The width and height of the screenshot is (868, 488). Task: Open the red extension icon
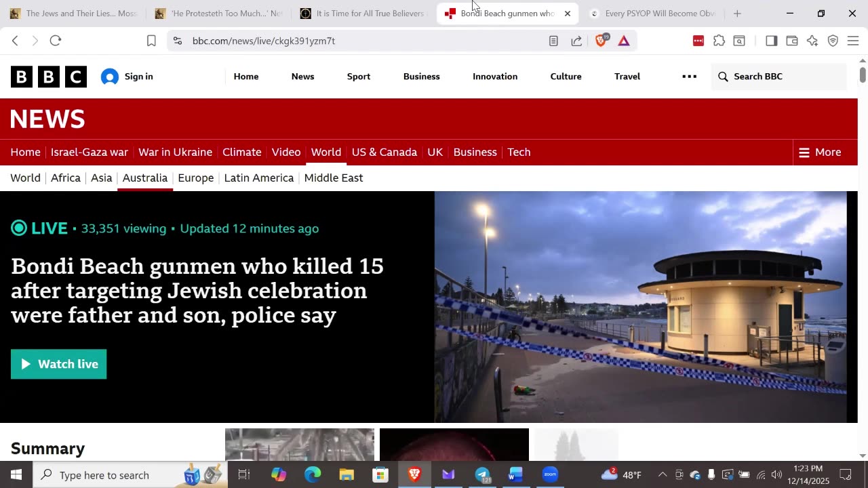698,41
